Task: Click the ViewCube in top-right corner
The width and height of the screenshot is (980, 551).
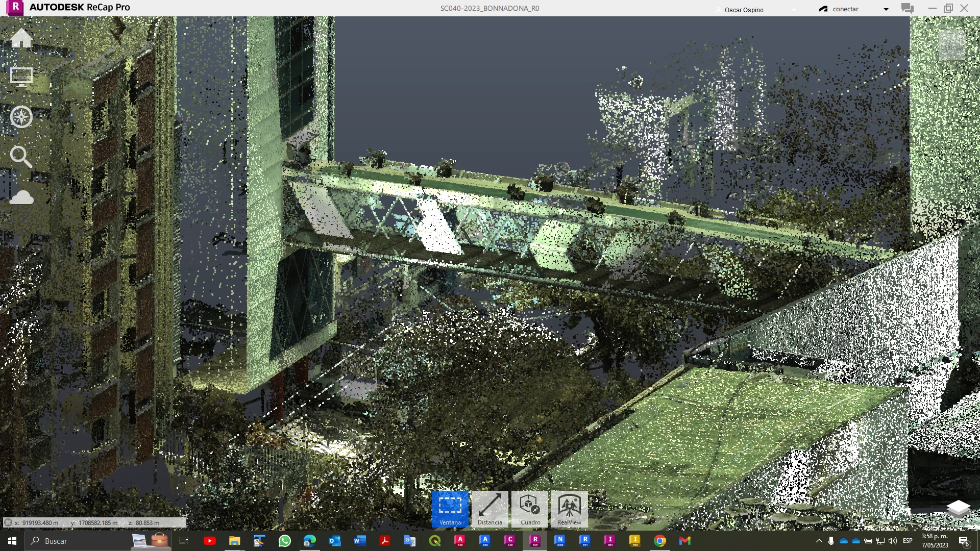Action: (952, 46)
